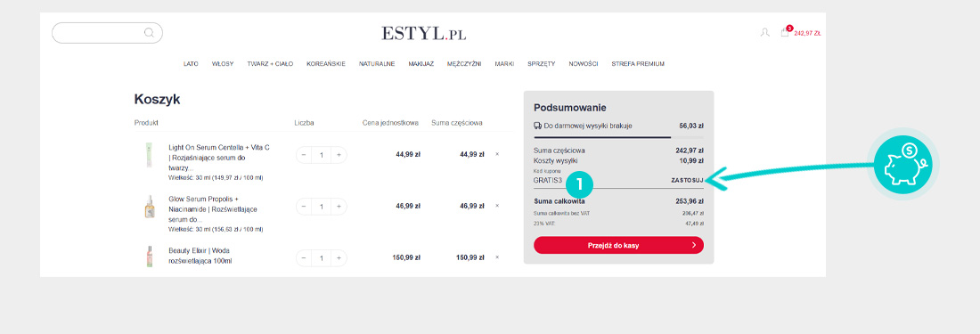Open Glow Serum Propolis product thumbnail

[149, 206]
